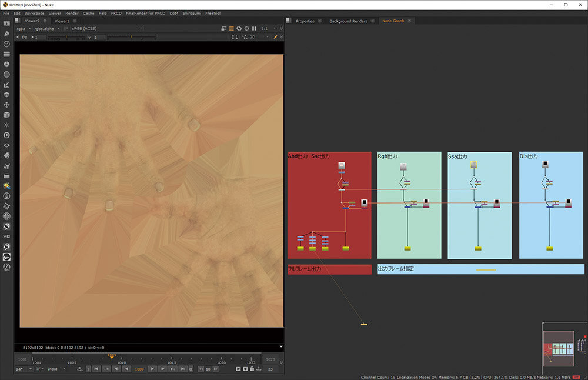The width and height of the screenshot is (588, 380).
Task: Click the Node Graph navigator minimap
Action: pyautogui.click(x=564, y=348)
